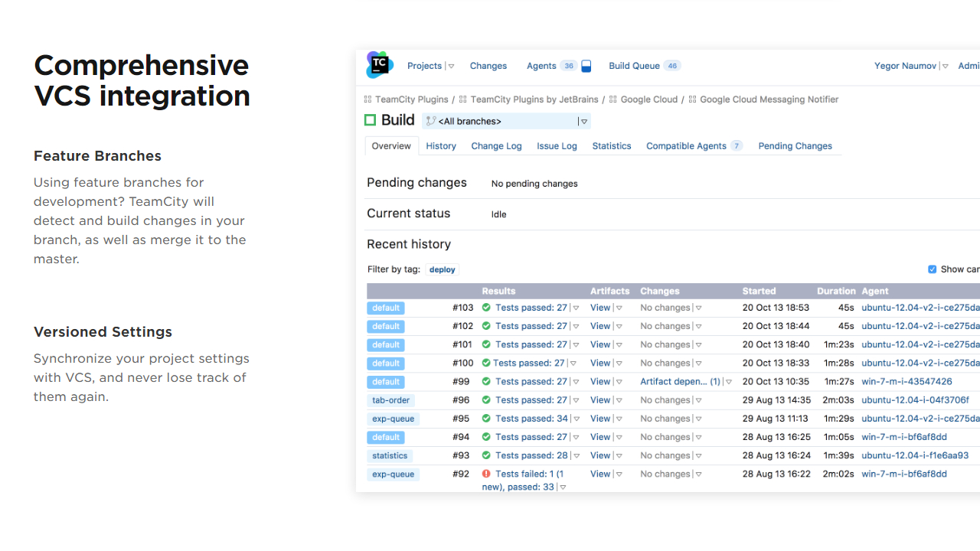
Task: Click the green success icon for build #103
Action: coord(486,308)
